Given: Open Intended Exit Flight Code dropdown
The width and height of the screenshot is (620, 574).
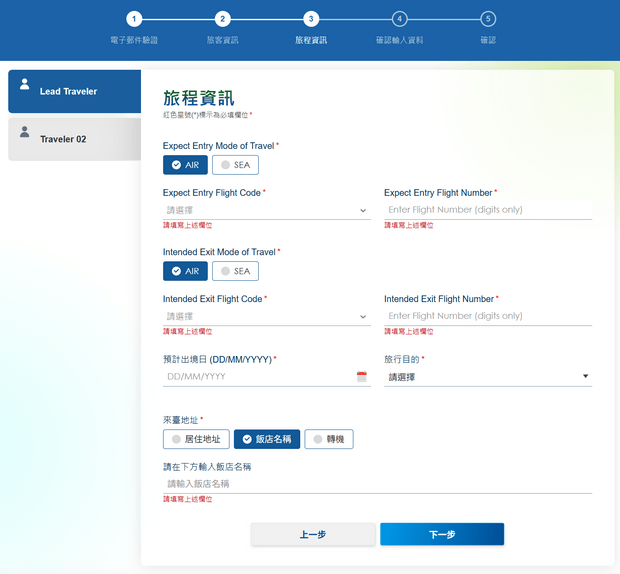Looking at the screenshot, I should point(266,317).
